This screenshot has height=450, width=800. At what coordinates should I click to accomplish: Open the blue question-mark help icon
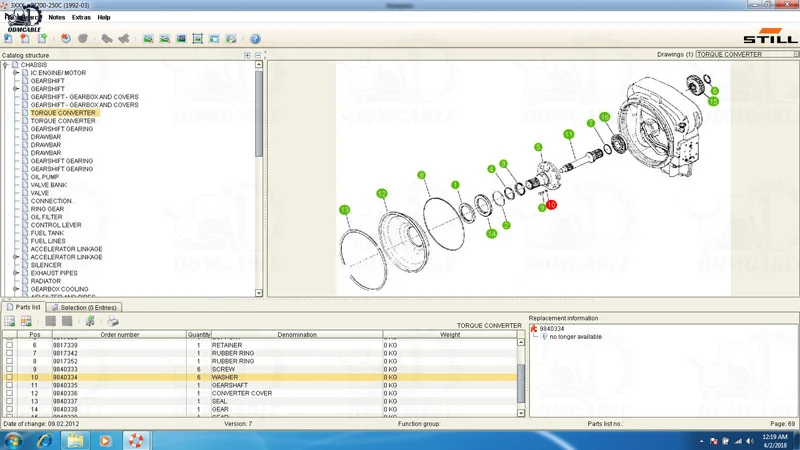pyautogui.click(x=256, y=39)
